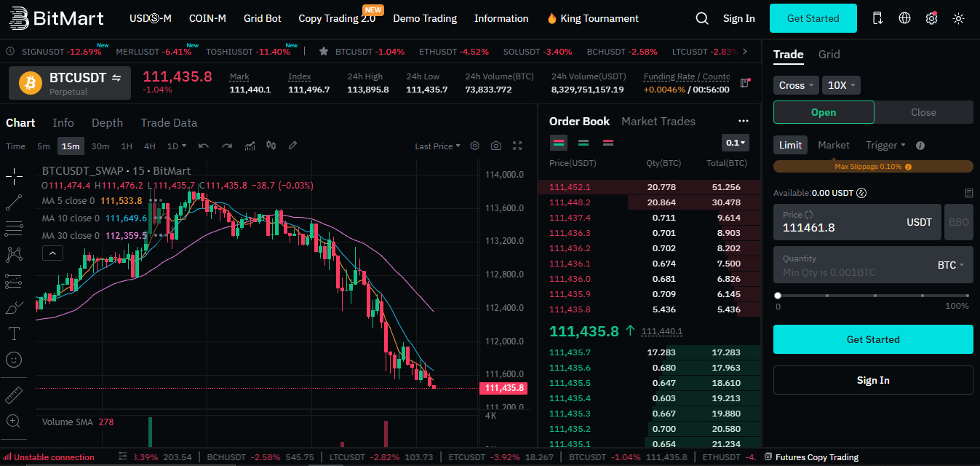This screenshot has height=466, width=980.
Task: Open the Depth chart tab
Action: 107,123
